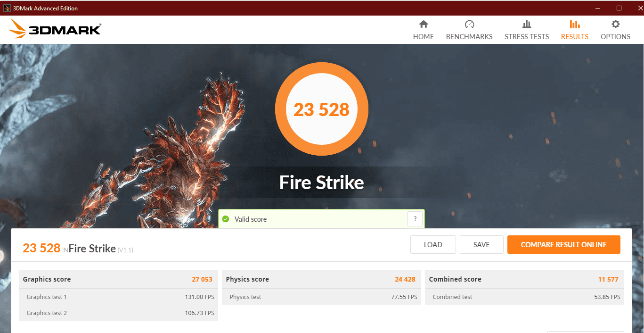Click the green Valid score checkmark icon

tap(226, 219)
